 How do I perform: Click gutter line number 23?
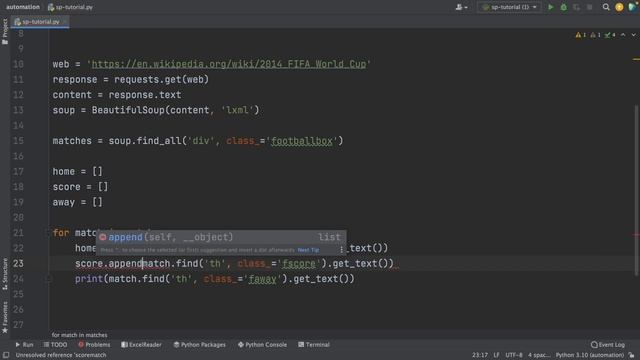click(18, 264)
